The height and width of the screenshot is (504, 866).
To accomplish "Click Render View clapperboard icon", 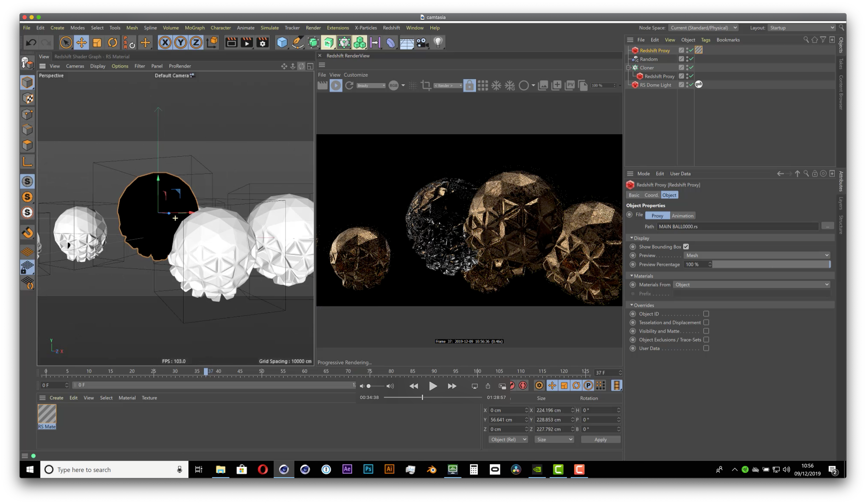I will tap(231, 43).
